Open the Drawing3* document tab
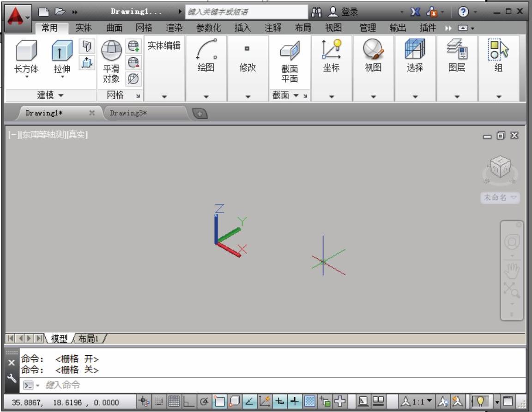Image resolution: width=532 pixels, height=412 pixels. click(128, 113)
